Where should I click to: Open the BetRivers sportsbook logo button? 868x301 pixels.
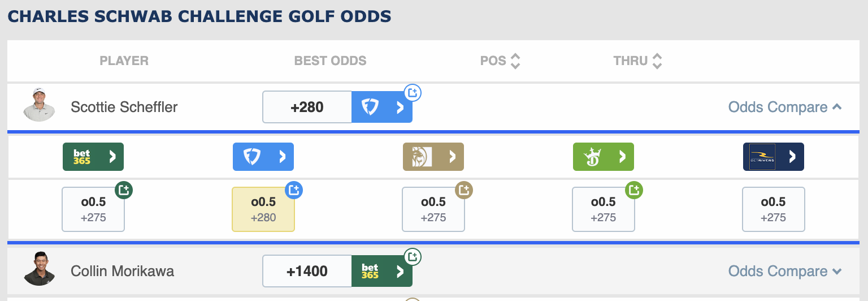tap(774, 157)
